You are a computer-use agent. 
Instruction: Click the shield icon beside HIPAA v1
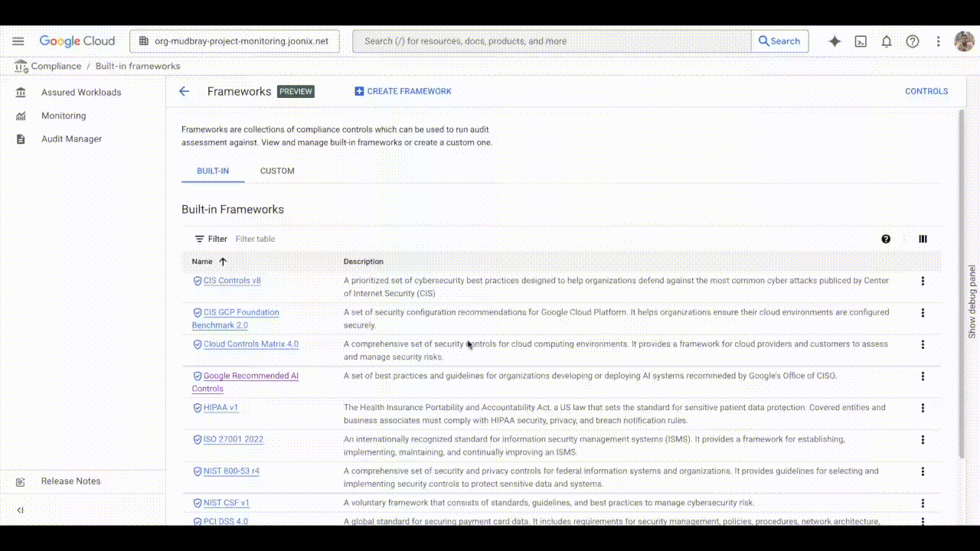(197, 408)
